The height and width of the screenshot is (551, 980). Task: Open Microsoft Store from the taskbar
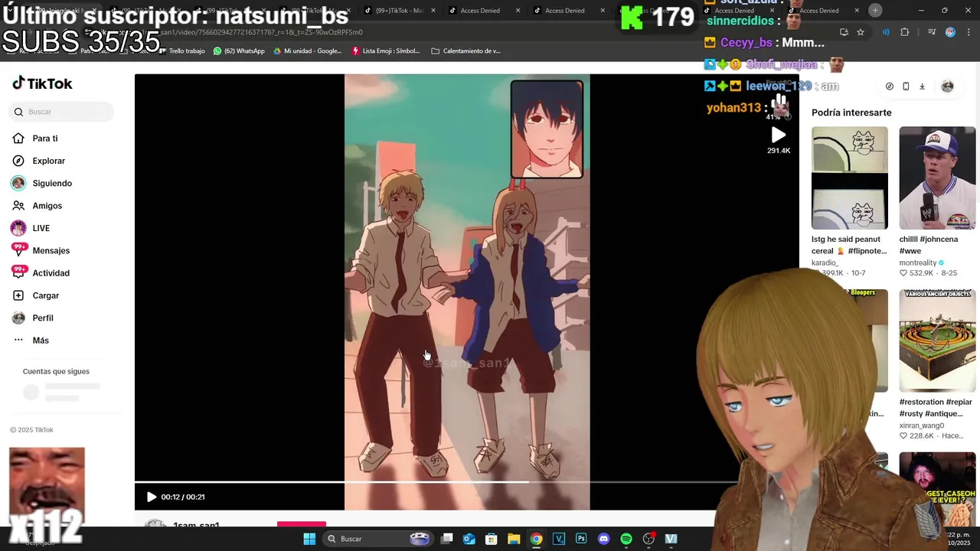coord(492,539)
